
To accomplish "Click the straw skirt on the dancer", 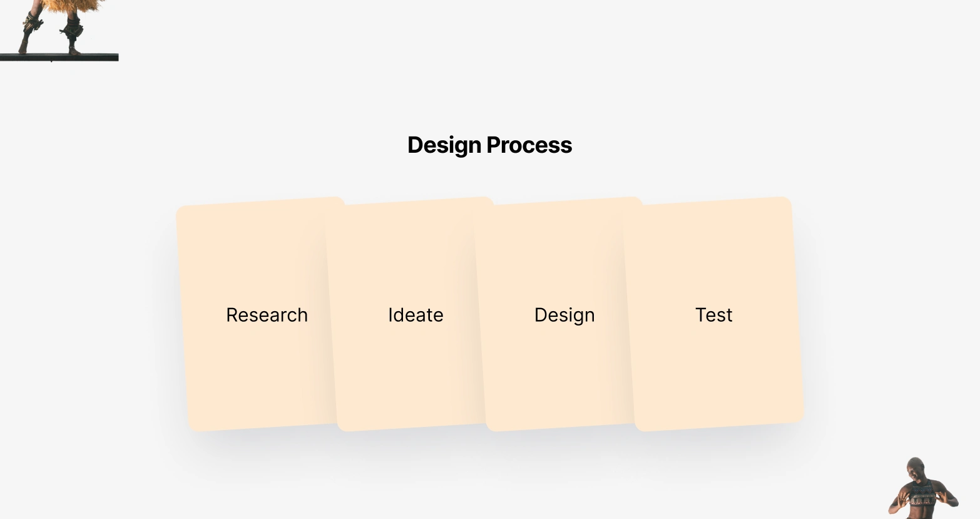I will pos(72,6).
